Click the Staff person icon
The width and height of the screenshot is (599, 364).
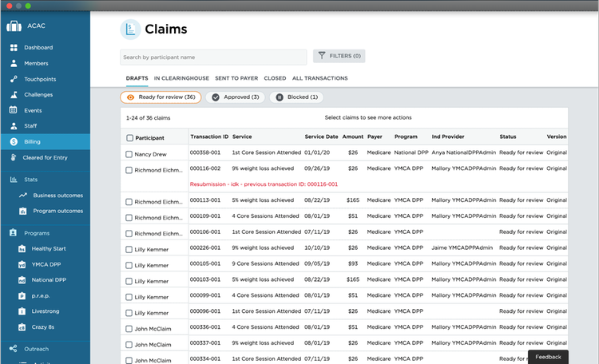[14, 126]
